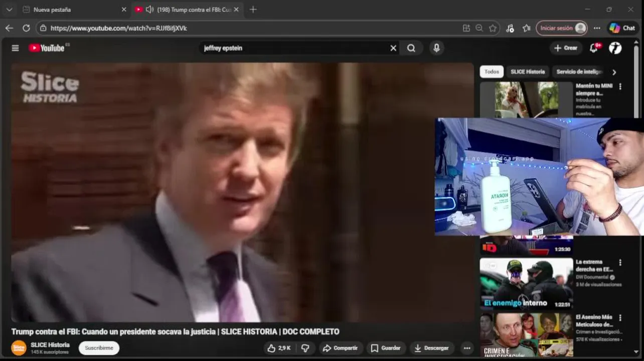The height and width of the screenshot is (361, 644).
Task: Click the DW Documental channel name
Action: (x=592, y=277)
